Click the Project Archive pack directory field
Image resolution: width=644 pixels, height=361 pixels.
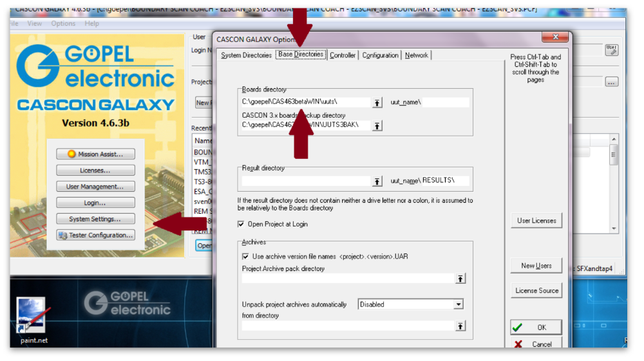[x=348, y=279]
